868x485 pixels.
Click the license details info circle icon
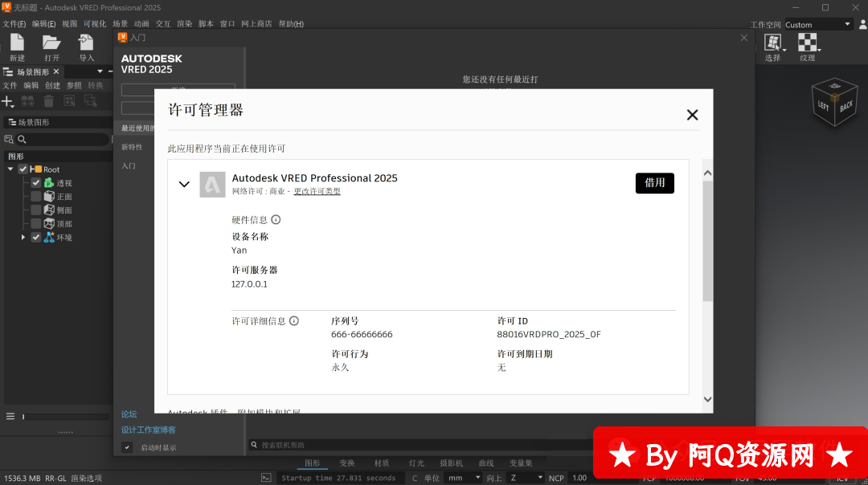click(294, 320)
